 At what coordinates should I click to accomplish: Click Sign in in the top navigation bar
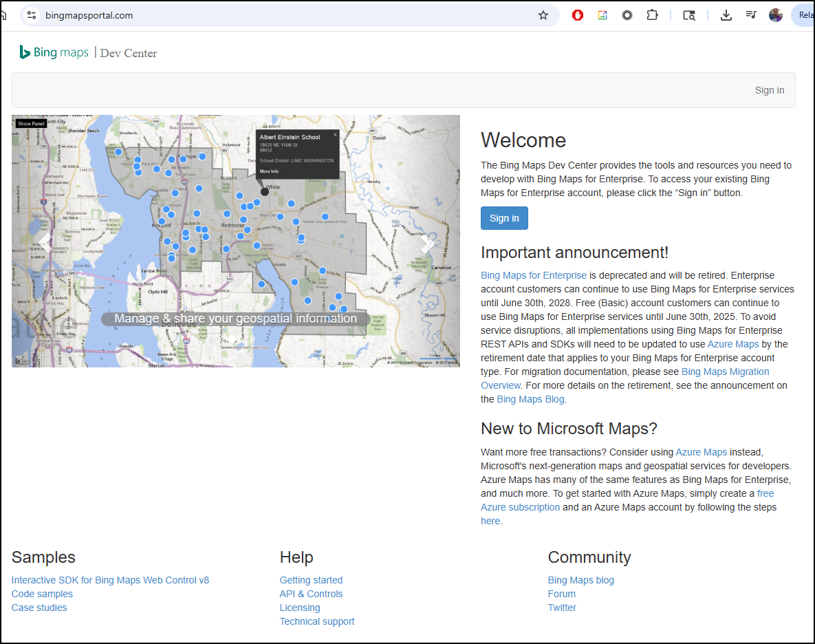click(769, 90)
